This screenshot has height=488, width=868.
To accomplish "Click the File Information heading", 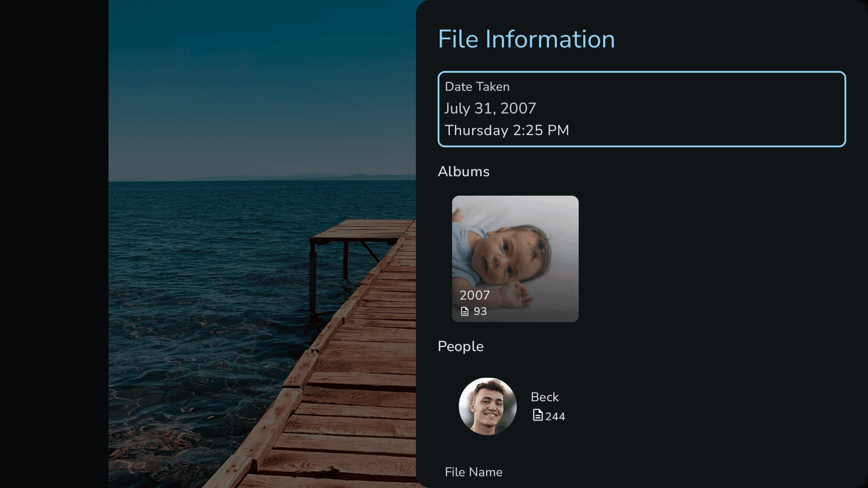I will point(526,39).
